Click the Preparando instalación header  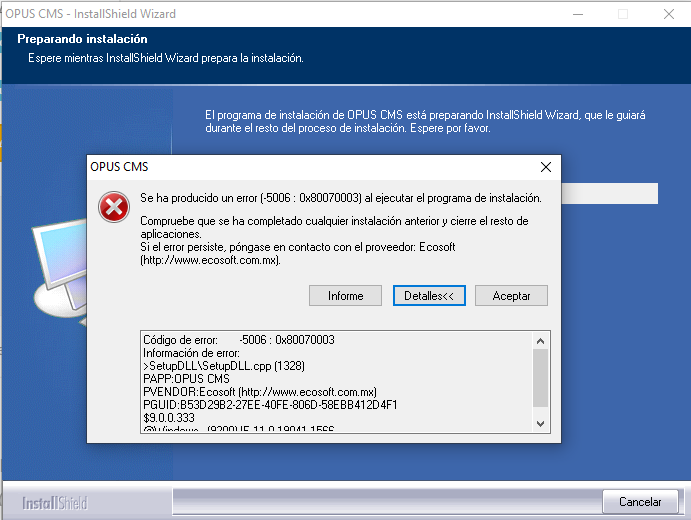(x=83, y=39)
